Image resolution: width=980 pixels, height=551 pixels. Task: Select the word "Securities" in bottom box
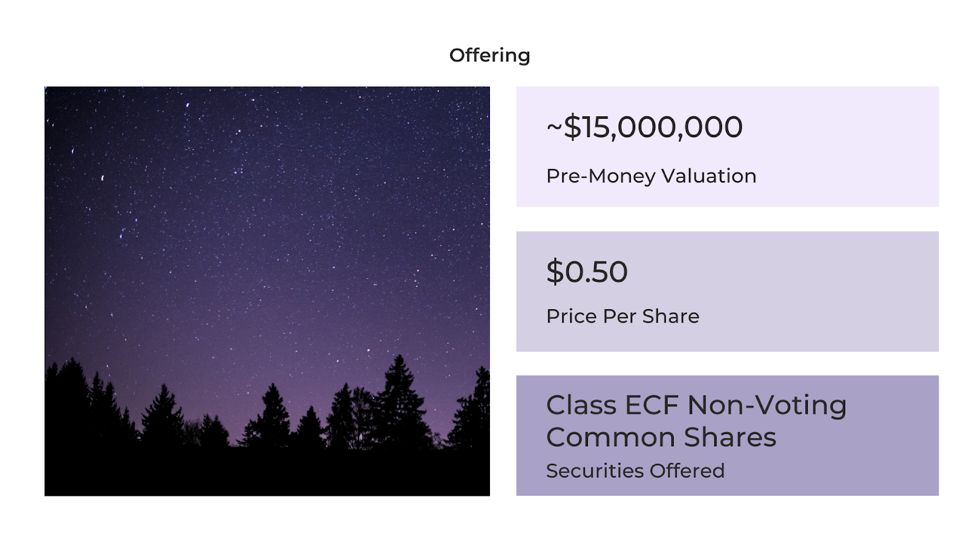[595, 470]
